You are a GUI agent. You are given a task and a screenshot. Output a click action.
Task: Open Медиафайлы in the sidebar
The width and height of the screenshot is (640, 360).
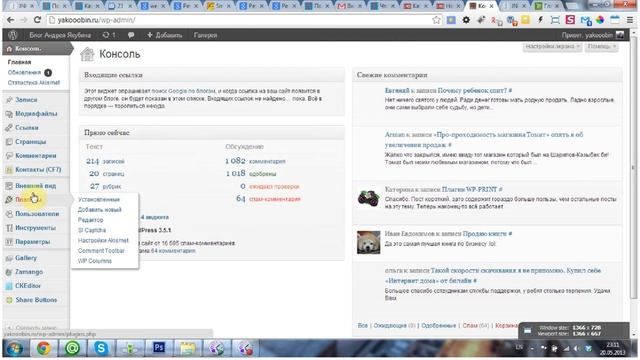pyautogui.click(x=36, y=113)
